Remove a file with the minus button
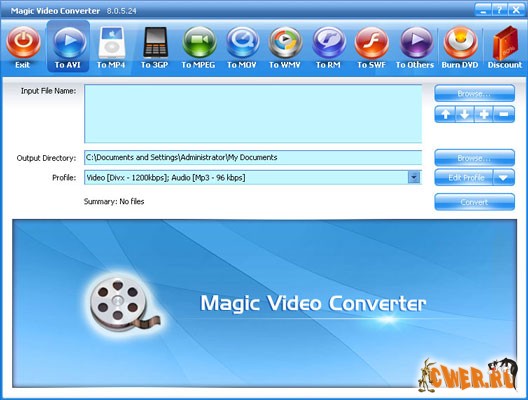This screenshot has width=528, height=400. pyautogui.click(x=504, y=114)
